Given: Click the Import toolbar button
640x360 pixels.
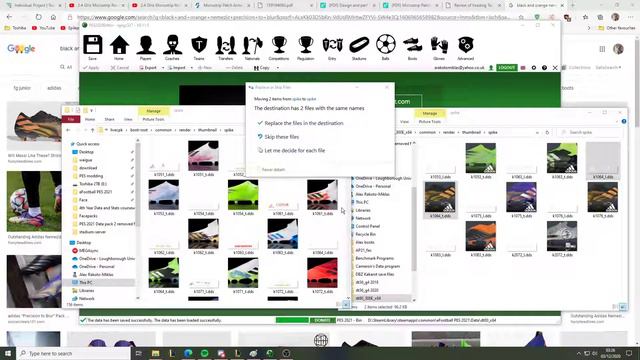Looking at the screenshot, I should pyautogui.click(x=176, y=68).
